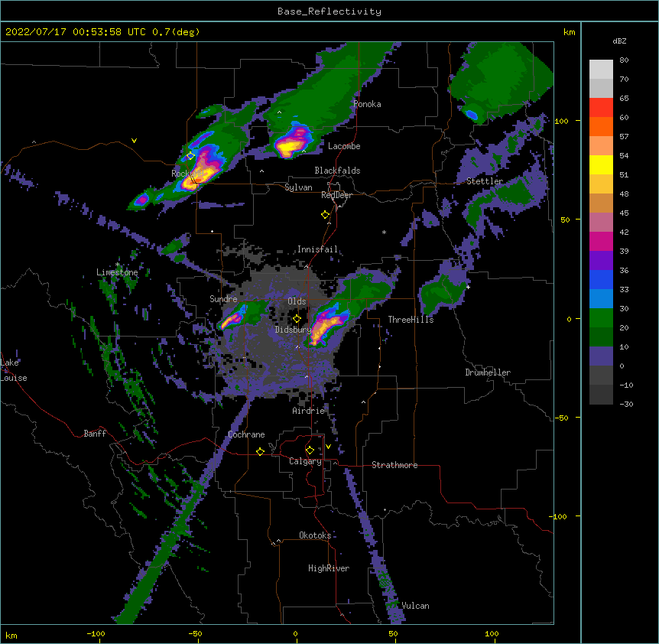
Task: Select the blue 33-36 dBZ legend swatch
Action: pyautogui.click(x=601, y=279)
